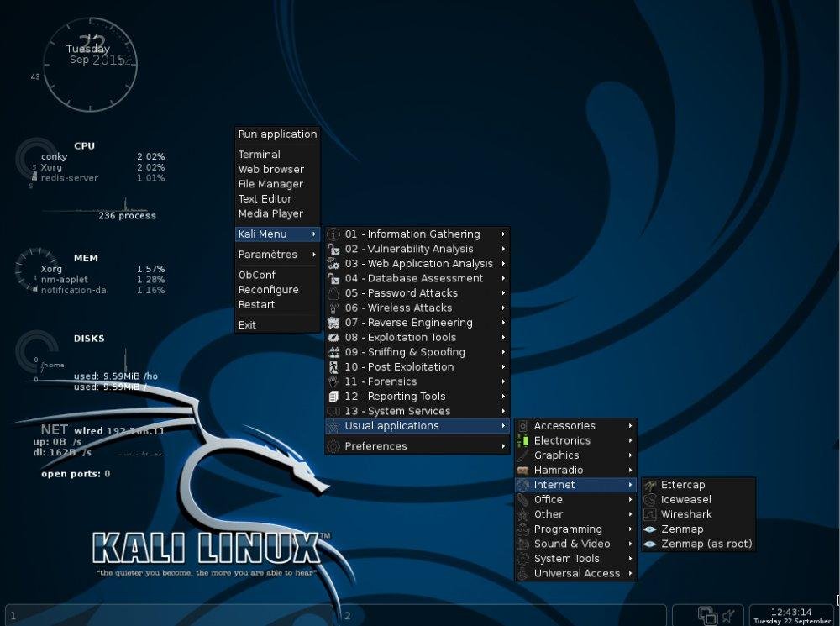840x626 pixels.
Task: Expand Sound & Video submenu arrow
Action: (631, 544)
